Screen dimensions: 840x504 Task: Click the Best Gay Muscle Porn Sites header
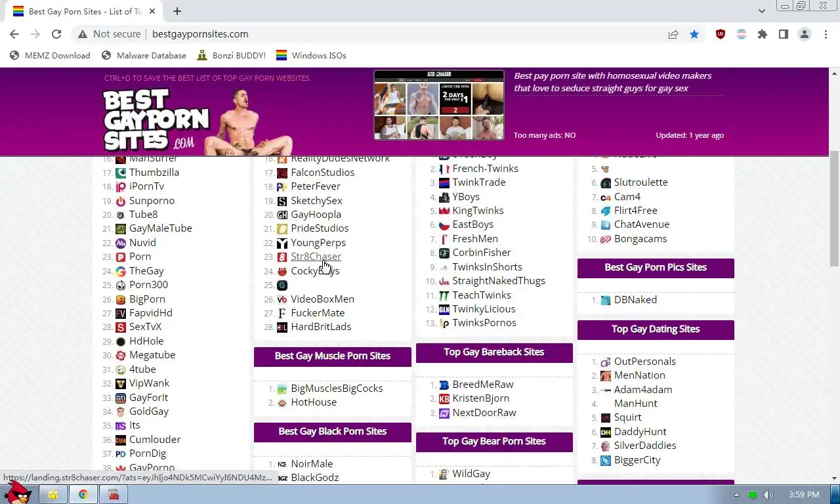tap(333, 356)
